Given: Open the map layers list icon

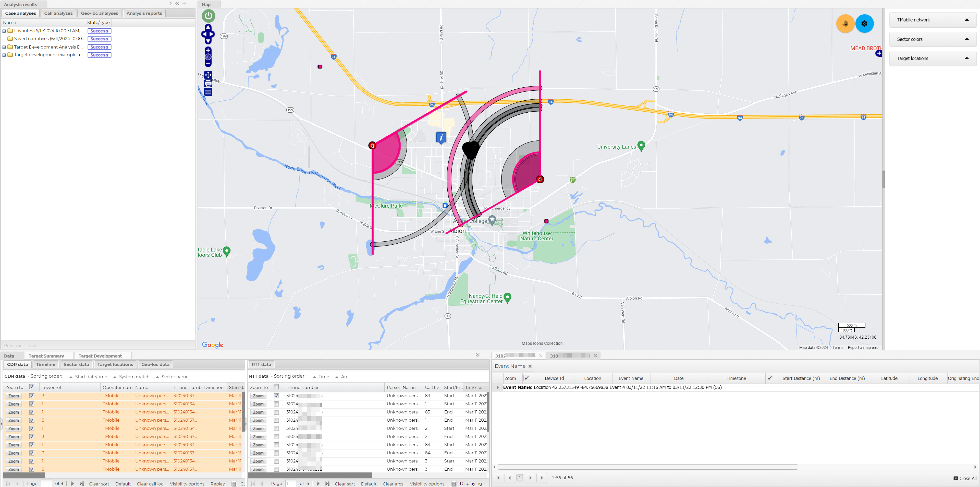Looking at the screenshot, I should tap(208, 92).
